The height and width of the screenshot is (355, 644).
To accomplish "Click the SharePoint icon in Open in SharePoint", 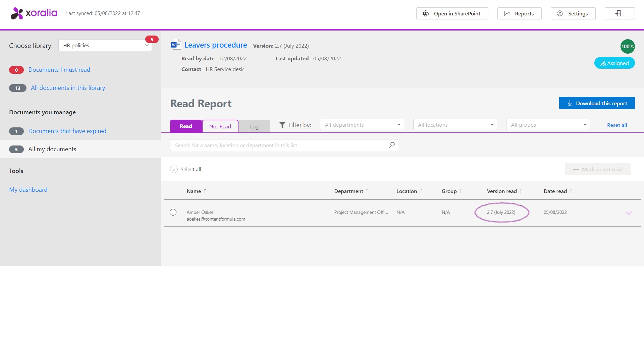I will tap(426, 13).
